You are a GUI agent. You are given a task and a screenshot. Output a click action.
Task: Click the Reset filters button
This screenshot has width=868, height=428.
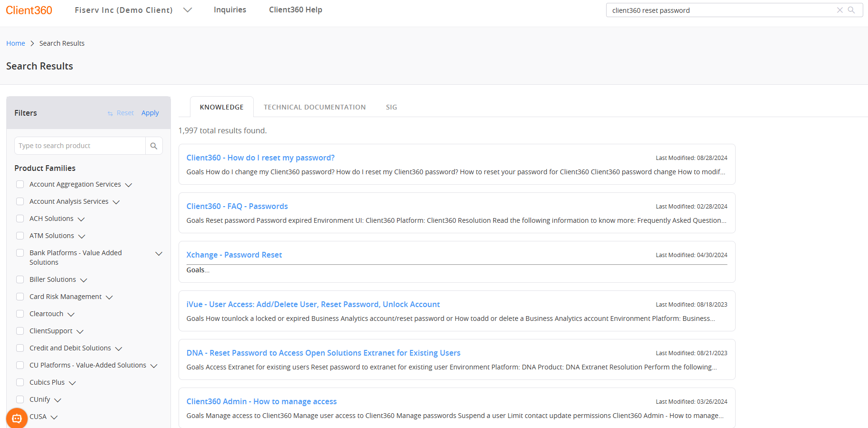point(121,113)
